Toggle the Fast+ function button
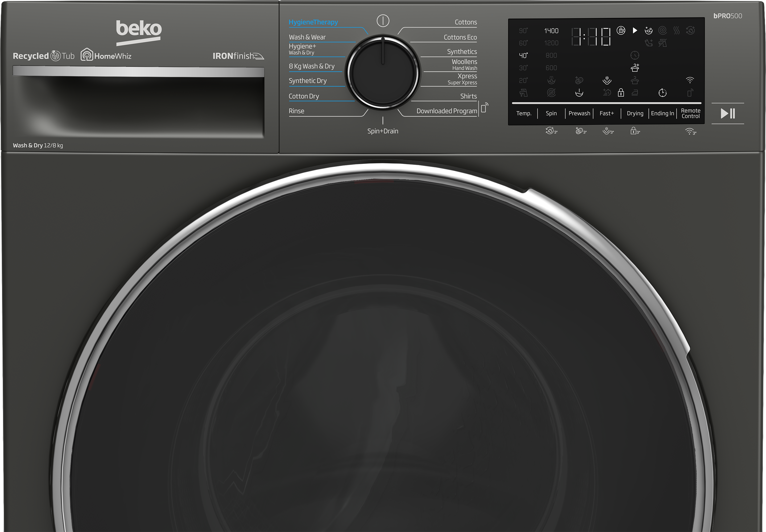 click(607, 113)
